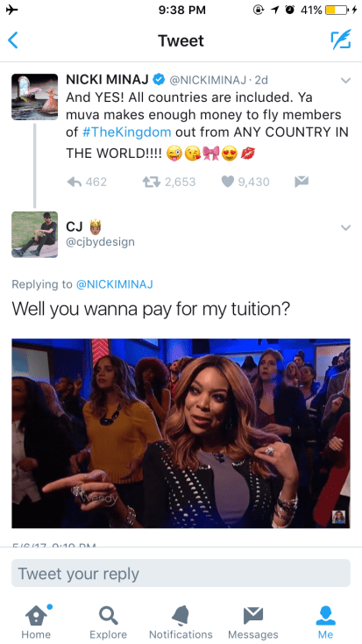362x644 pixels.
Task: Open Nicki Minaj's profile picture
Action: pyautogui.click(x=34, y=97)
